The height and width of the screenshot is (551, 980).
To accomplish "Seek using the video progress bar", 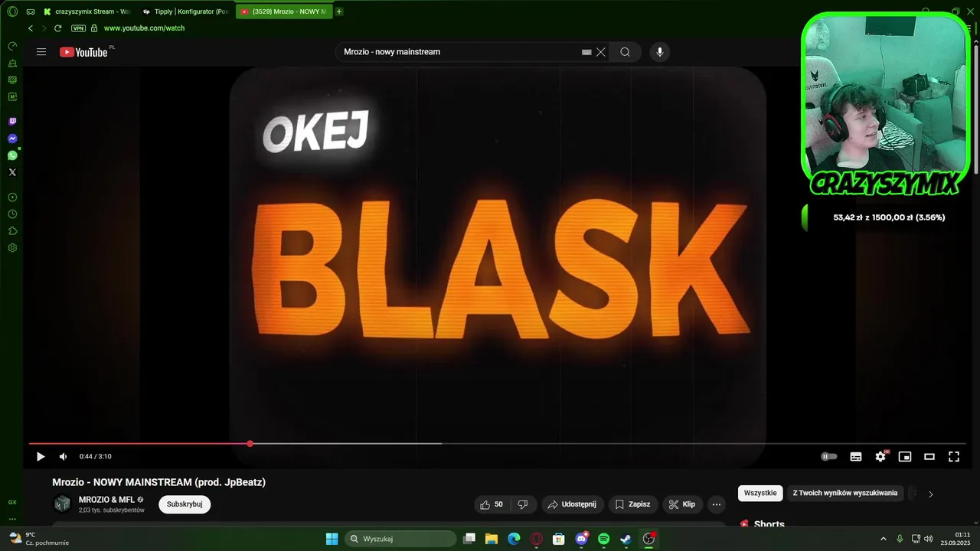I will click(x=498, y=444).
